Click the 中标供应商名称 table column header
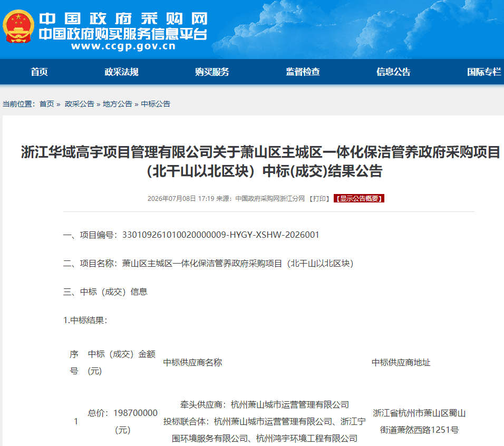The height and width of the screenshot is (446, 504). (x=192, y=363)
